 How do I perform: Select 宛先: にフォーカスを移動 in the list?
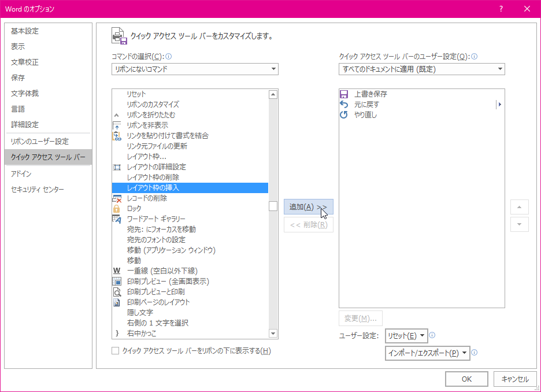(x=190, y=230)
